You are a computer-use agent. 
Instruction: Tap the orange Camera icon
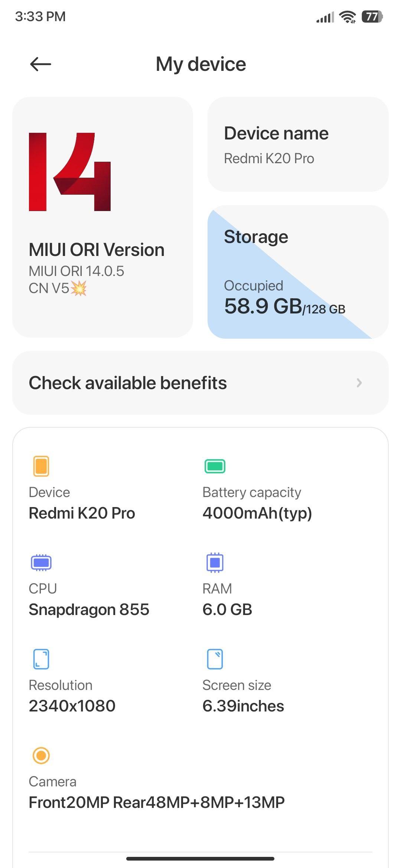[x=41, y=755]
